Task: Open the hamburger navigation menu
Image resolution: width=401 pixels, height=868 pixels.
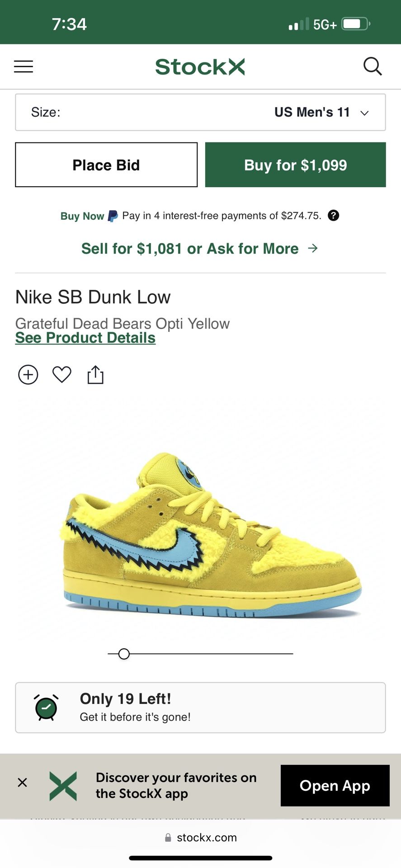Action: (x=24, y=66)
